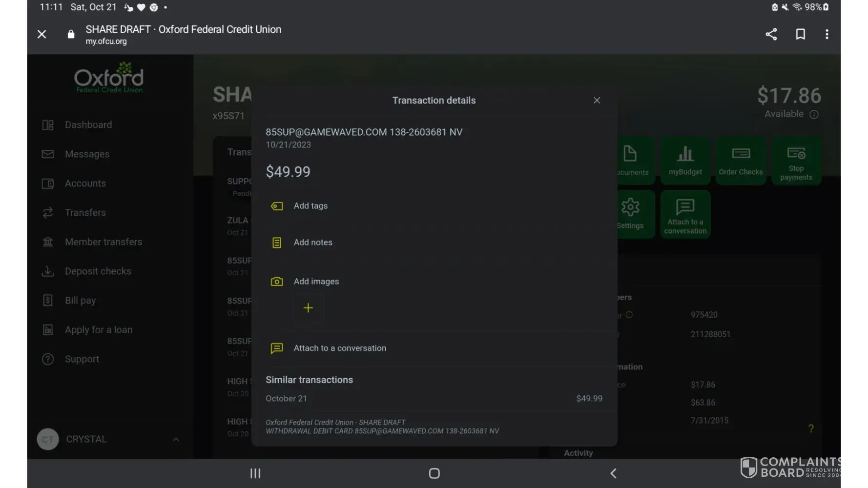Open the myBudget tile
This screenshot has height=488, width=868.
point(685,161)
